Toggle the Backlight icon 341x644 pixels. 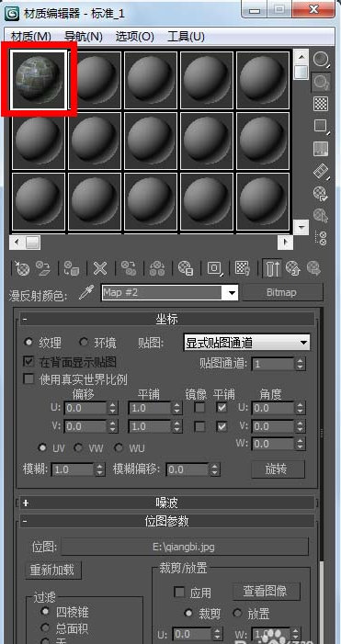tap(321, 82)
